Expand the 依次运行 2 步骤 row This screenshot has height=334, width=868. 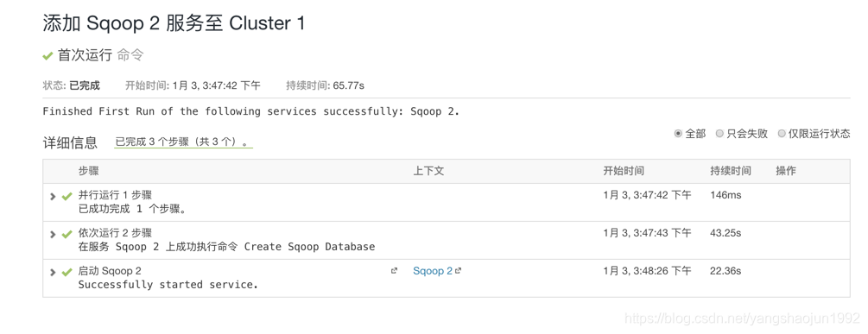click(x=54, y=235)
